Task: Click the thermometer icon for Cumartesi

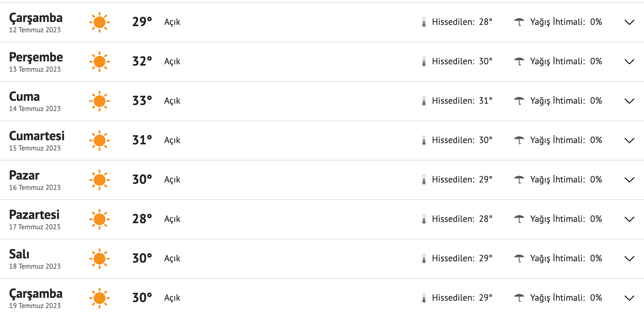Action: [x=424, y=140]
